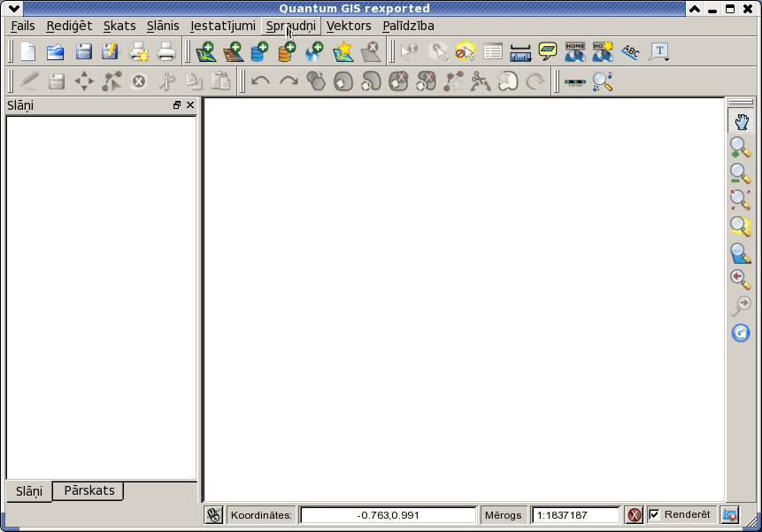
Task: Switch to the Slāņi tab
Action: click(x=29, y=491)
